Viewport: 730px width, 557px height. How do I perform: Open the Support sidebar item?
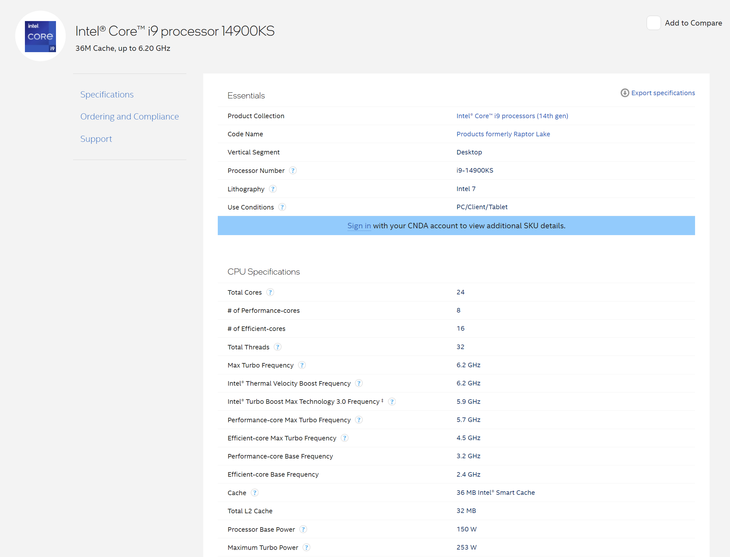click(96, 139)
